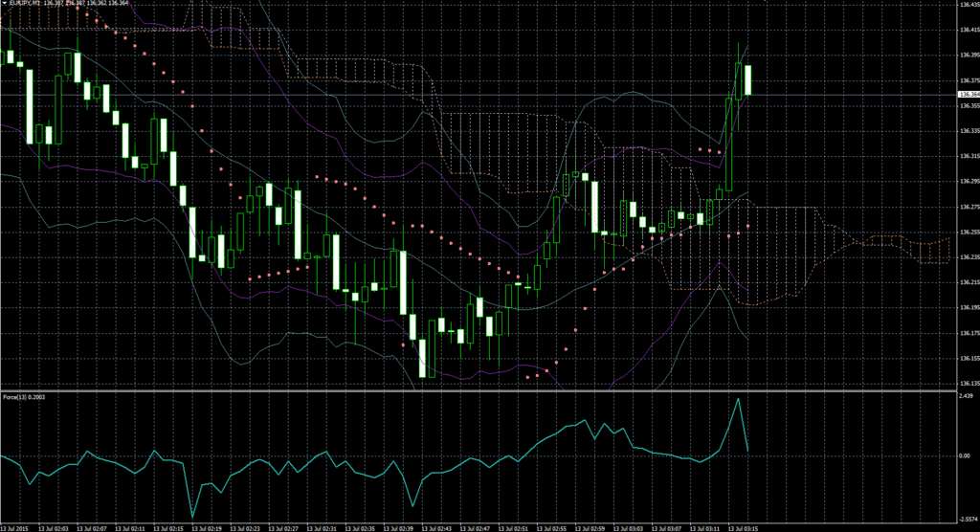The height and width of the screenshot is (532, 980).
Task: Click the 13 Jul 02:47 time label
Action: coord(475,528)
